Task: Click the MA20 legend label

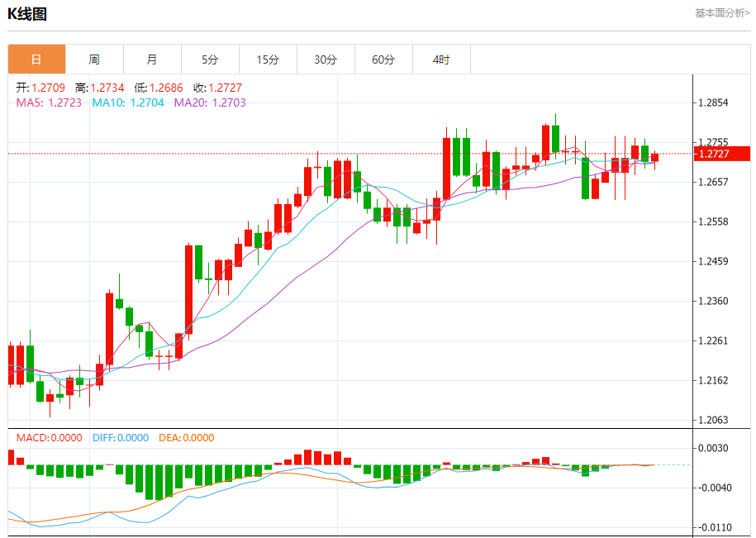Action: tap(210, 102)
